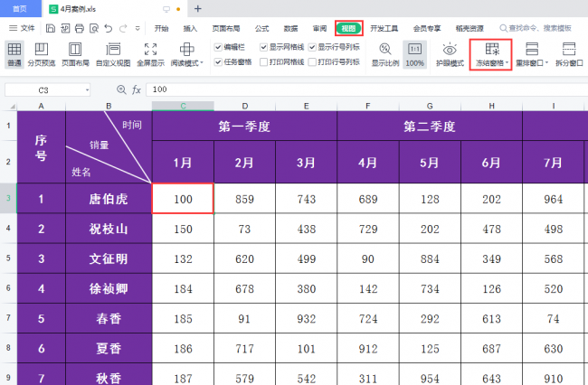Open the 稻壳资源 resources tab
588x385 pixels.
[469, 28]
